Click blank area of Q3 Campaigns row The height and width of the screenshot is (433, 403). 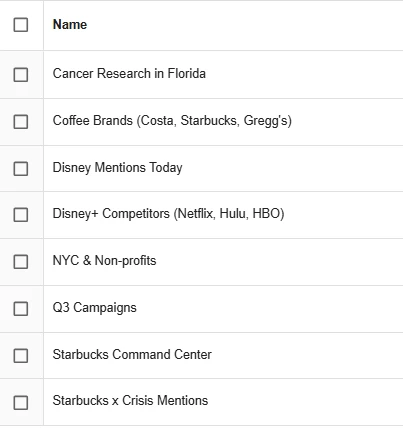coord(267,309)
